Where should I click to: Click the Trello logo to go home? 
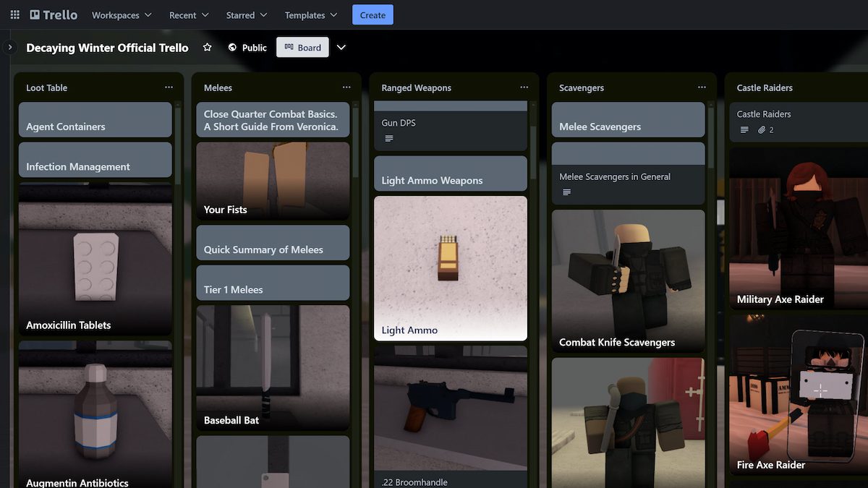coord(52,14)
